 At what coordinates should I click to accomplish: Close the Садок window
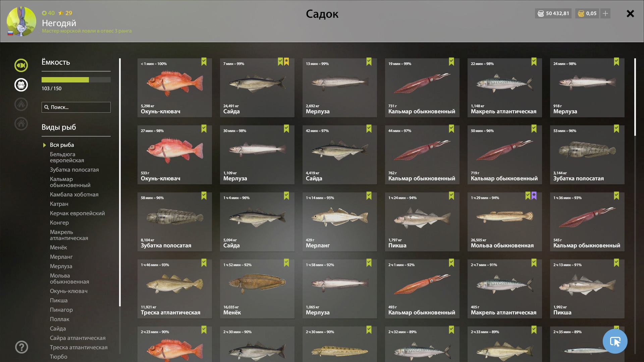pos(630,13)
